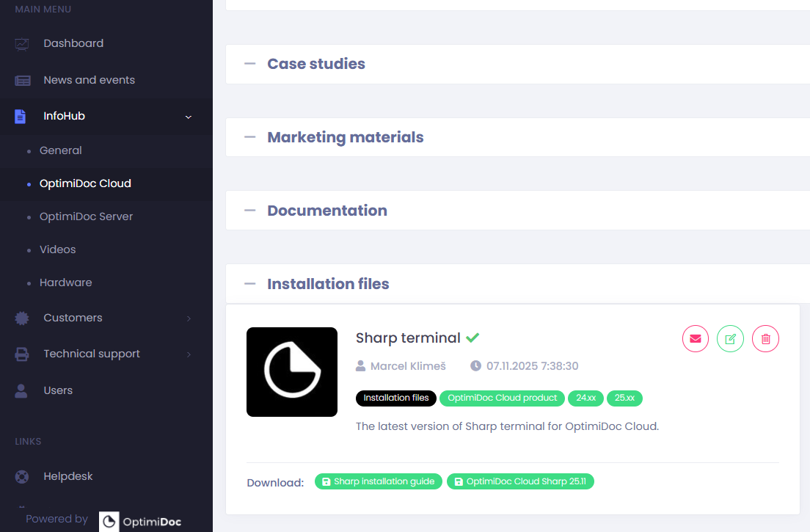Toggle the Marketing materials section
810x532 pixels.
(x=250, y=137)
